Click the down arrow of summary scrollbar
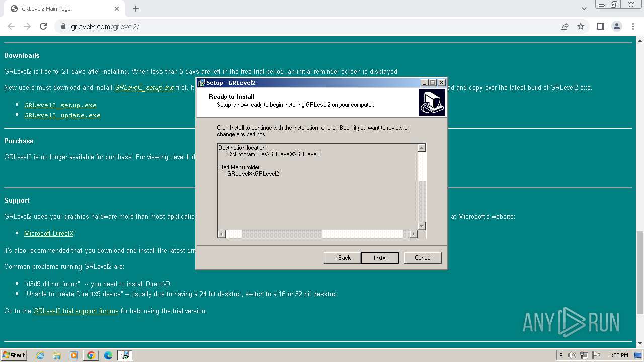The width and height of the screenshot is (644, 362). [x=422, y=226]
